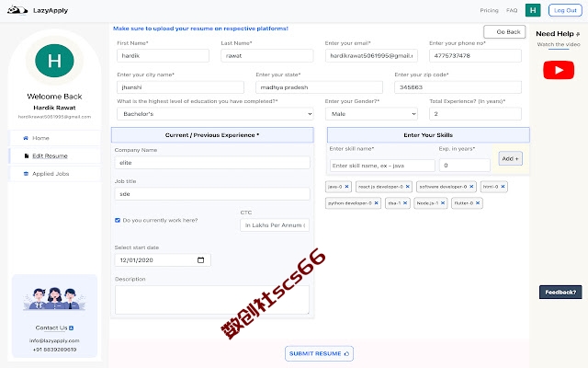Click the LazyApply panda logo

(x=17, y=10)
